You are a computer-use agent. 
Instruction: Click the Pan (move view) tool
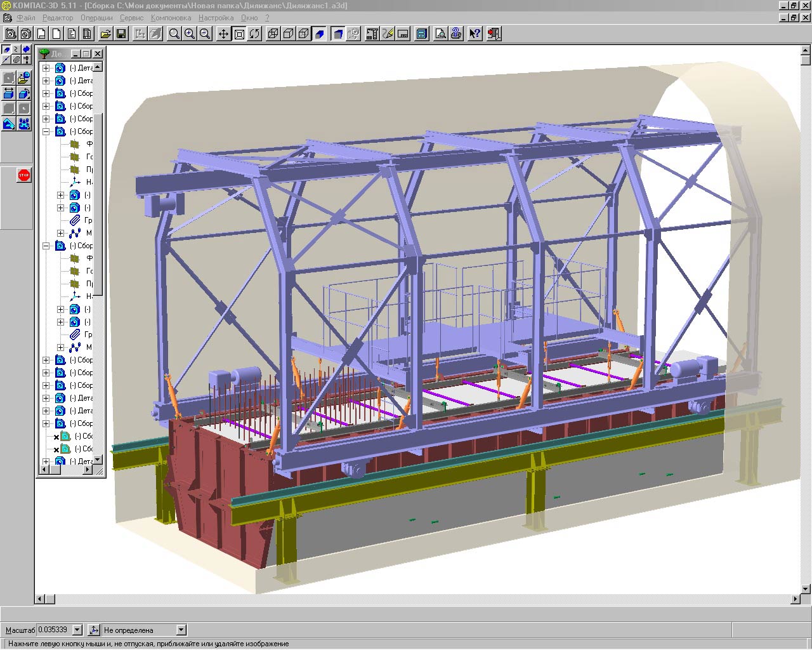point(224,34)
